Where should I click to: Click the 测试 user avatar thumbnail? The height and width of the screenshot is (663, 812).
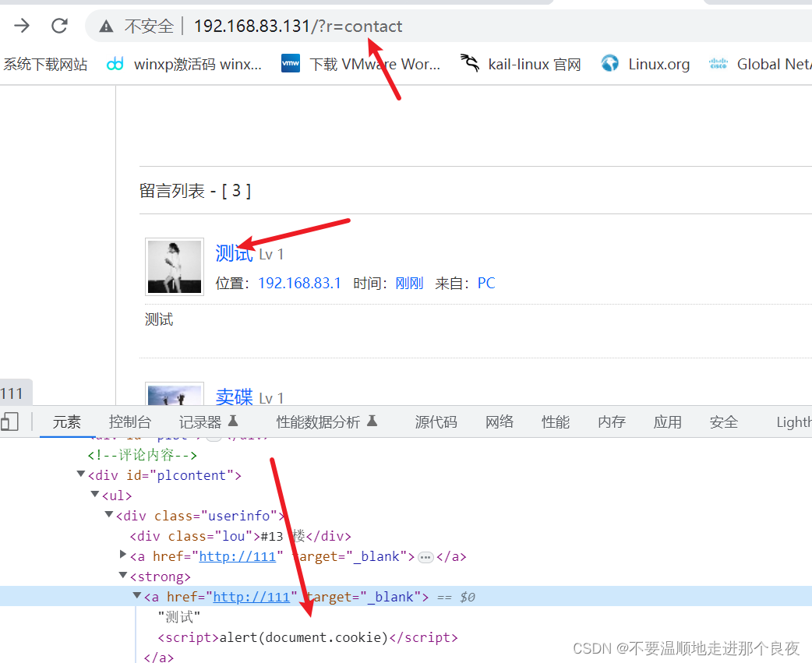coord(175,266)
